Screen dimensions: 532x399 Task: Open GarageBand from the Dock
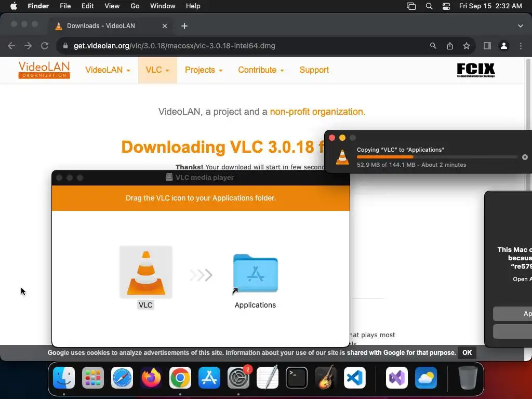point(326,378)
